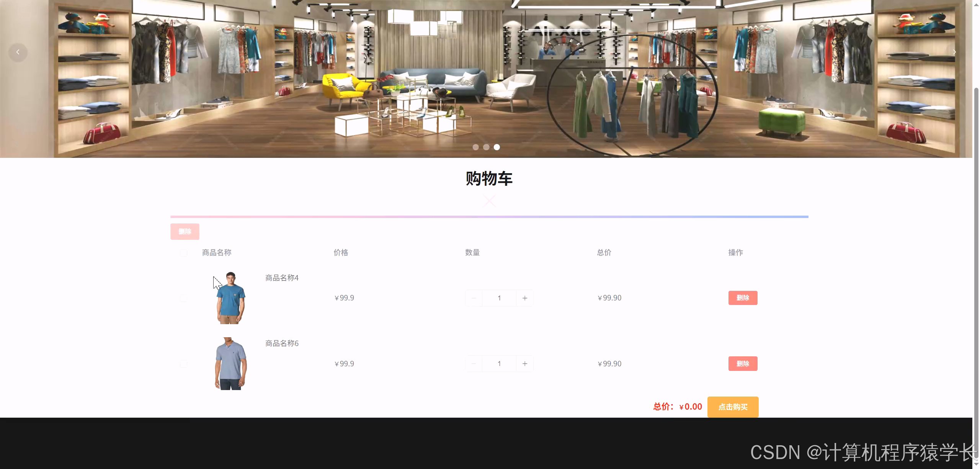Check the checkbox for 商品名称4
The width and height of the screenshot is (980, 469).
[x=184, y=298]
